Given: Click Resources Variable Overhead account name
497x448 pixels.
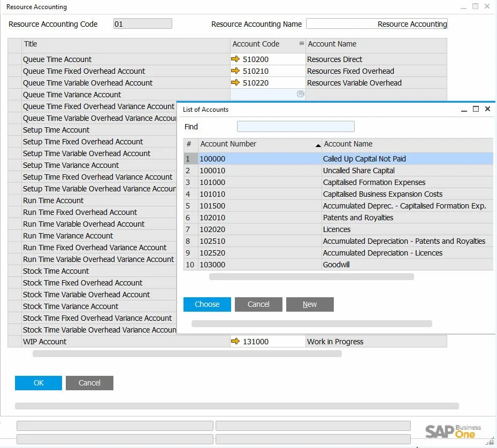Looking at the screenshot, I should (x=376, y=83).
